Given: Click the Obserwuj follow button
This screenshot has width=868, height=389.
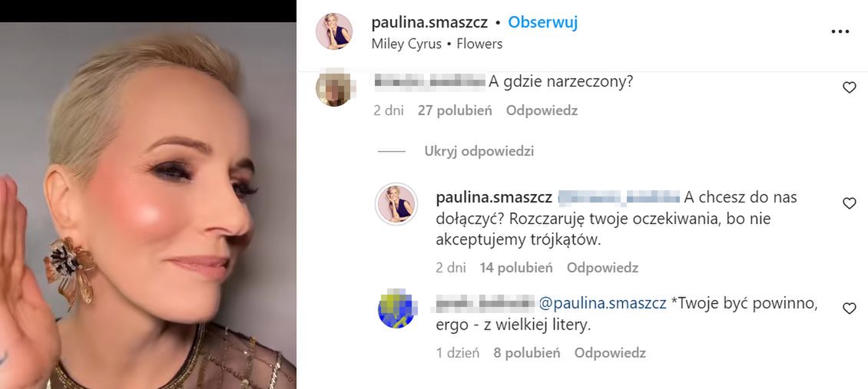Looking at the screenshot, I should coord(542,23).
